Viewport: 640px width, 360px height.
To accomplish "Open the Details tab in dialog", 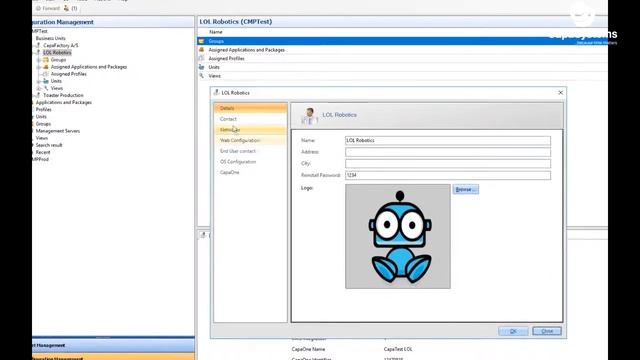I will click(x=250, y=108).
